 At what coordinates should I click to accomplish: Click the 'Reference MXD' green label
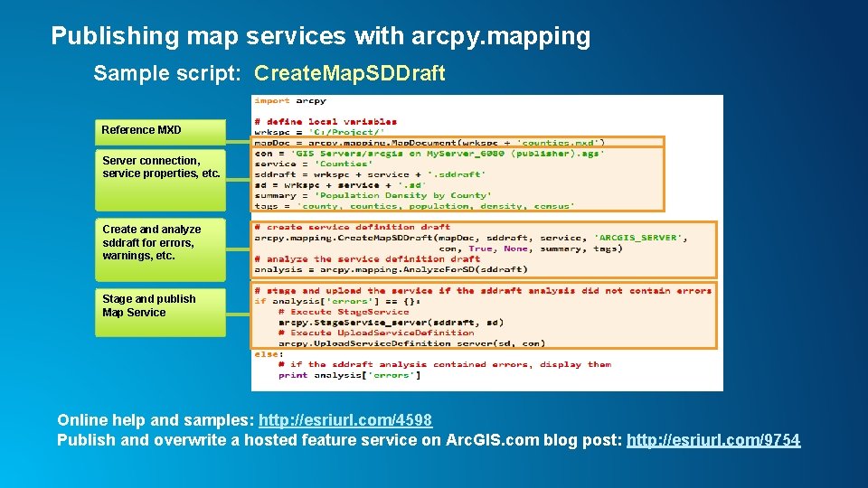[x=161, y=132]
